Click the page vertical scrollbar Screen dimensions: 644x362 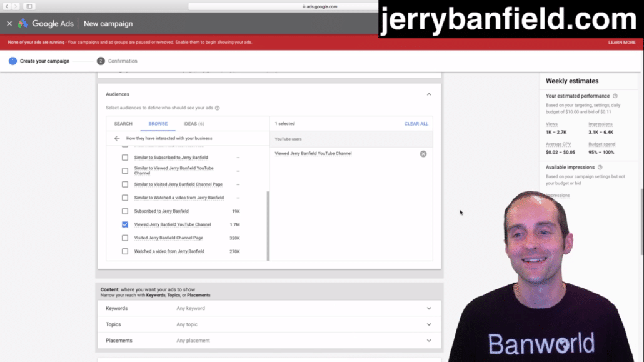tap(642, 222)
